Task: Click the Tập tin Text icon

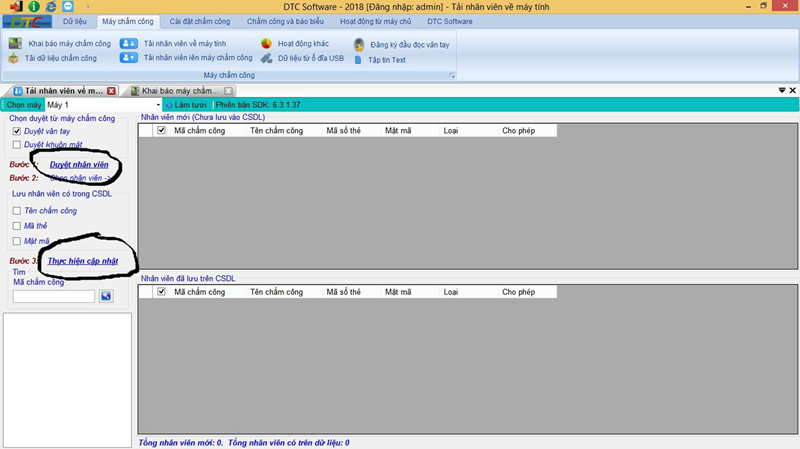Action: (360, 60)
